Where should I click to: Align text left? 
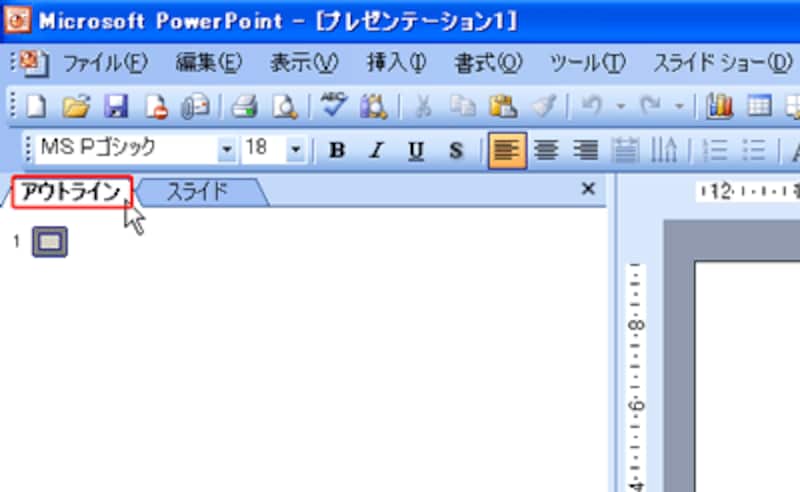pyautogui.click(x=507, y=151)
